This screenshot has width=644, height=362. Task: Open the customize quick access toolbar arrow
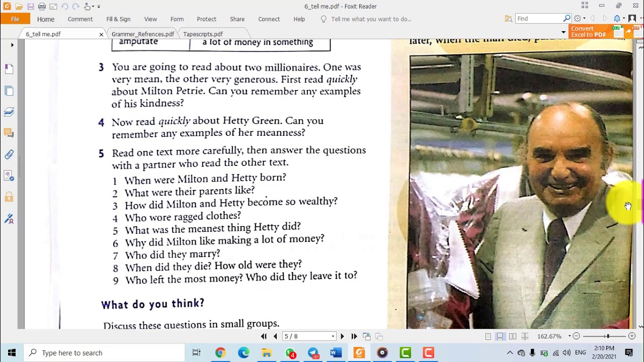click(99, 7)
